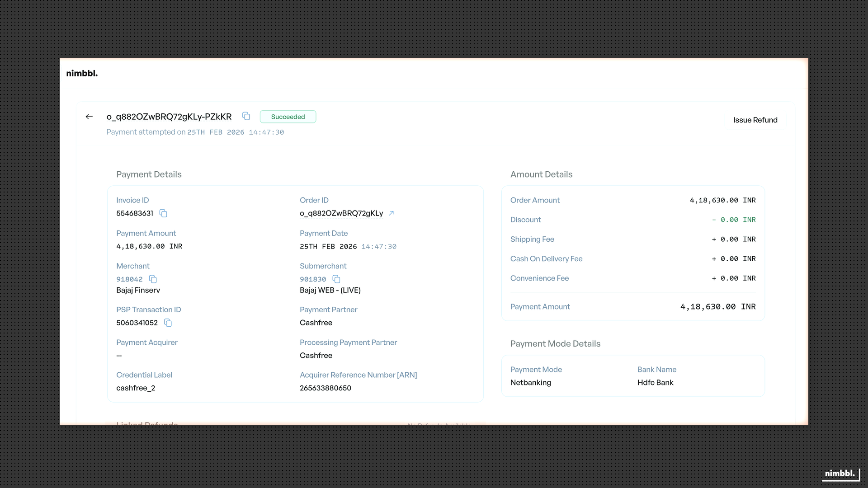Copy the PSP Transaction ID 5060341052
868x488 pixels.
168,323
